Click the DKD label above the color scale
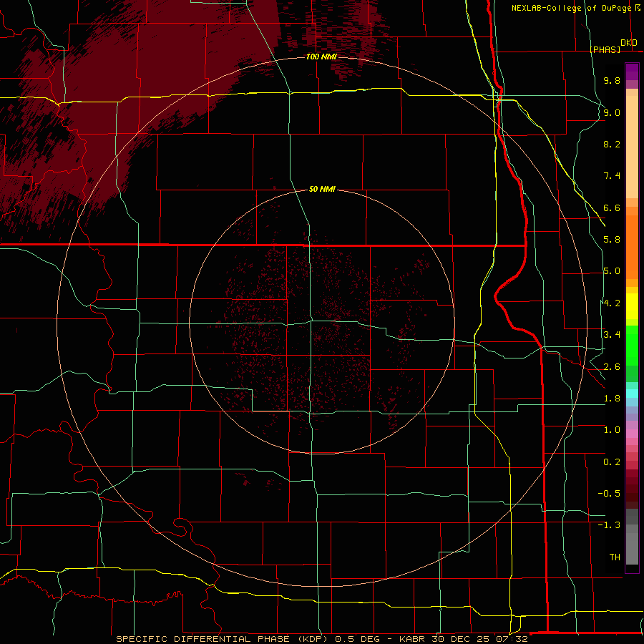644x644 pixels. coord(629,43)
